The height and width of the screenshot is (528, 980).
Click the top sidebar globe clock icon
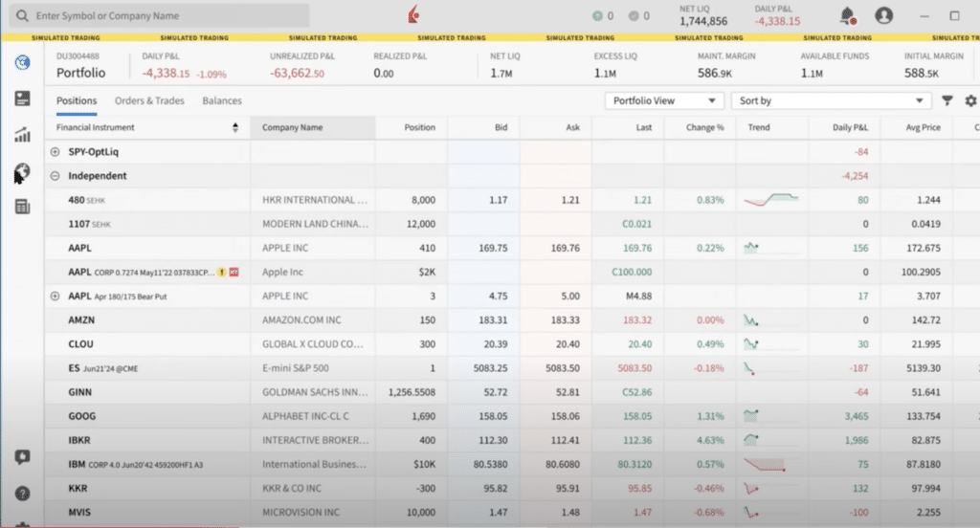23,62
